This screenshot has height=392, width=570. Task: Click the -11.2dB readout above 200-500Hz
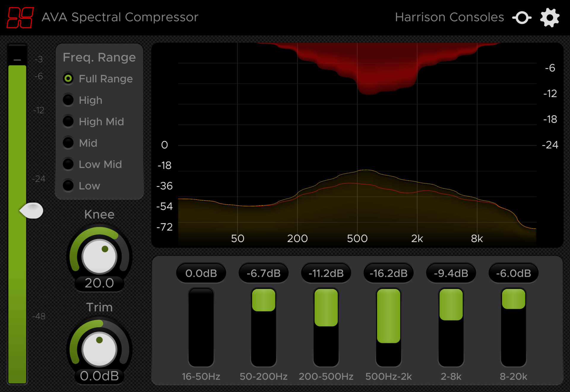(326, 273)
